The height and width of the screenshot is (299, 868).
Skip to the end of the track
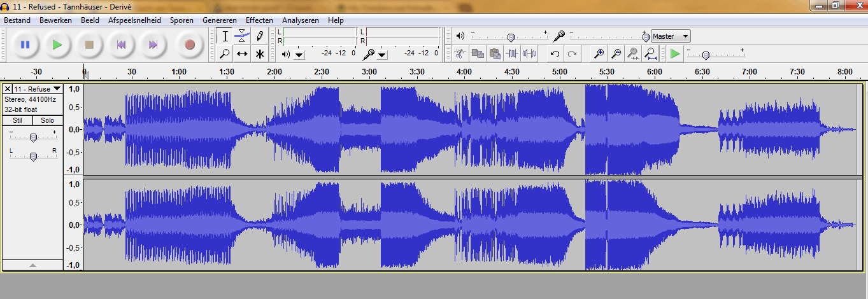(153, 45)
